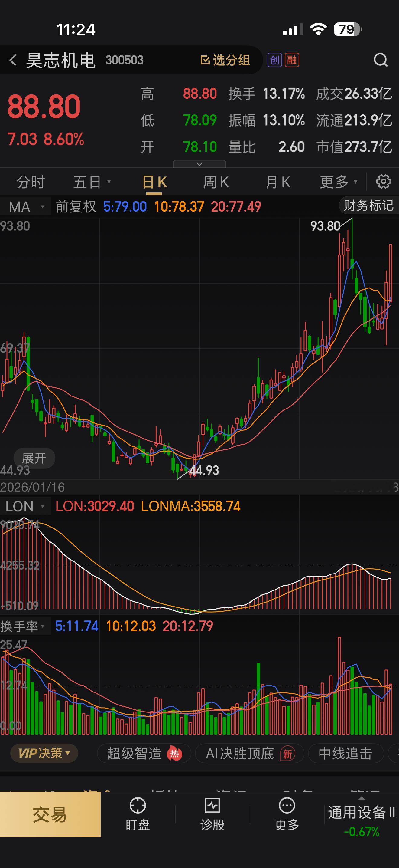Tap change value 7.03 8.60%
The image size is (399, 868).
pyautogui.click(x=46, y=139)
